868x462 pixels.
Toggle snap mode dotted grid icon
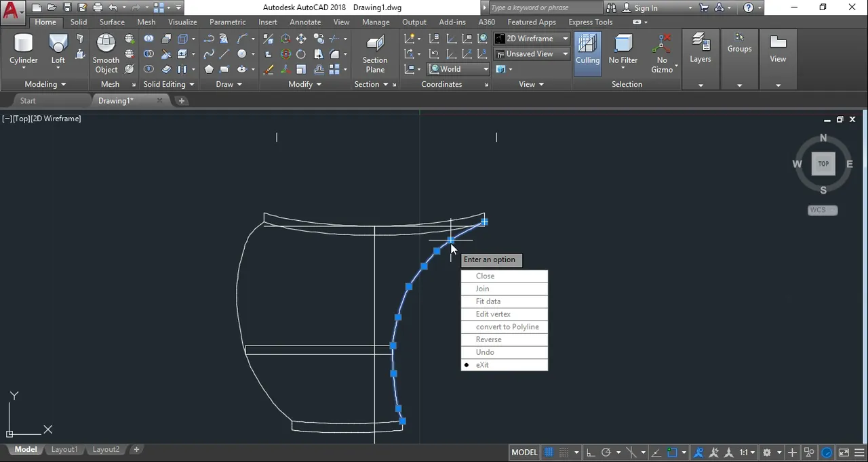(x=564, y=453)
